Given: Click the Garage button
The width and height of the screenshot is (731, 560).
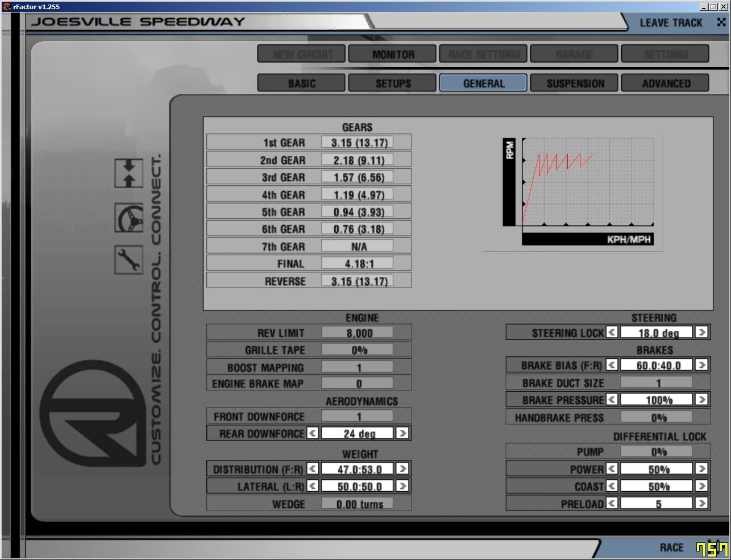Looking at the screenshot, I should point(574,54).
